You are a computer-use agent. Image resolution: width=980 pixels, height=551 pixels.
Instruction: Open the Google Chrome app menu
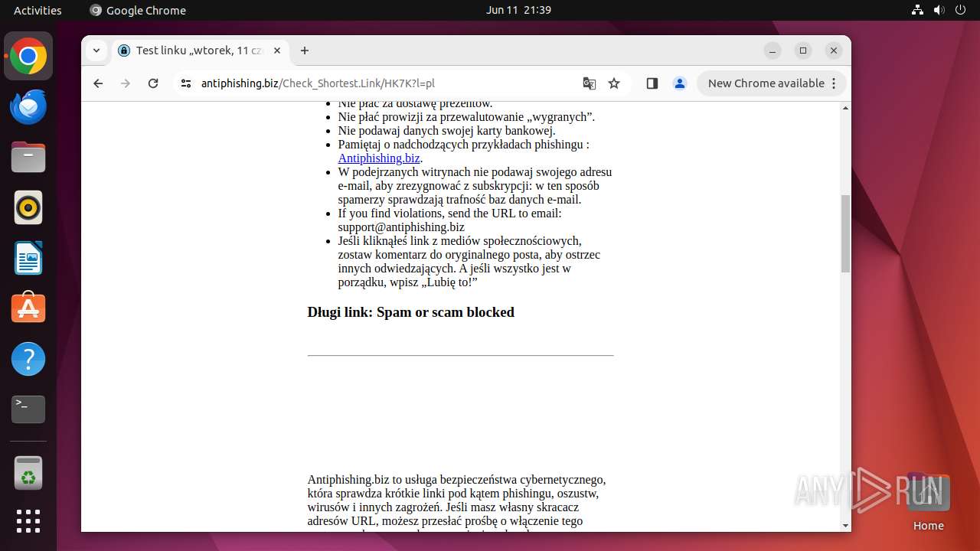click(x=138, y=10)
